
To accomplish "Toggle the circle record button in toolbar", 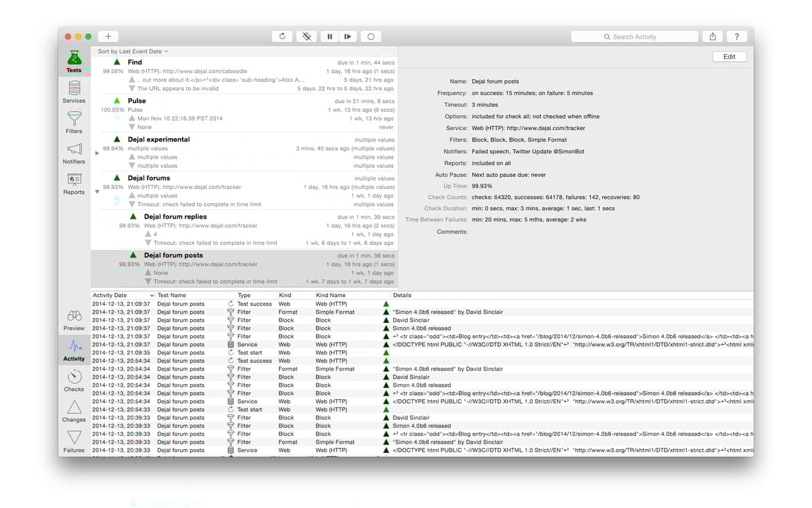I will [370, 37].
